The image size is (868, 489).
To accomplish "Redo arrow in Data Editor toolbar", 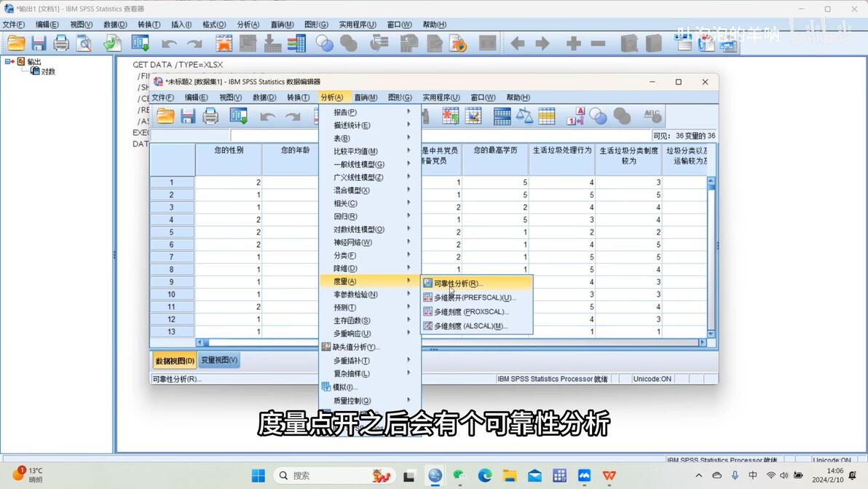I will (292, 117).
